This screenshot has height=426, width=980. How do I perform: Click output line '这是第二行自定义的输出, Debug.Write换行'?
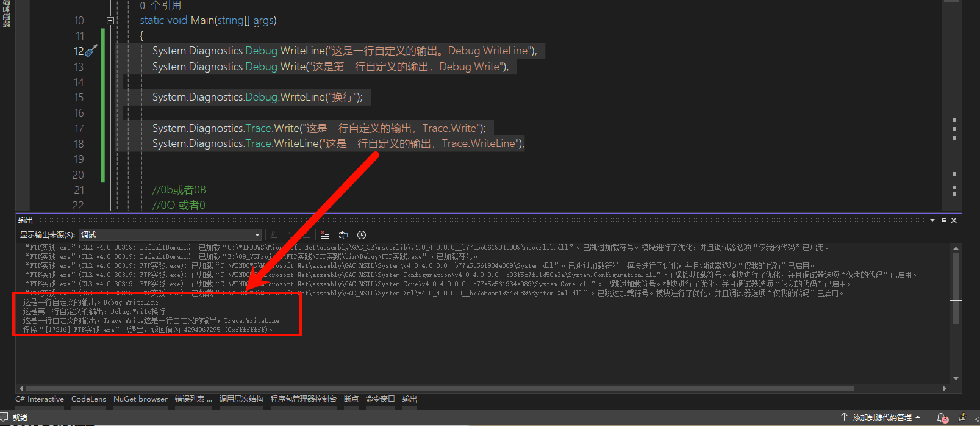click(94, 312)
